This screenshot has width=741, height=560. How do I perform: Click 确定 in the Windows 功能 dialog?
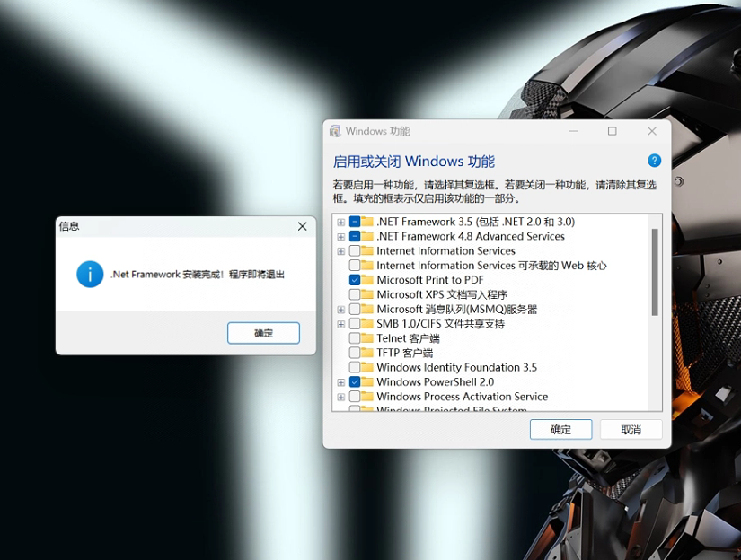tap(560, 429)
